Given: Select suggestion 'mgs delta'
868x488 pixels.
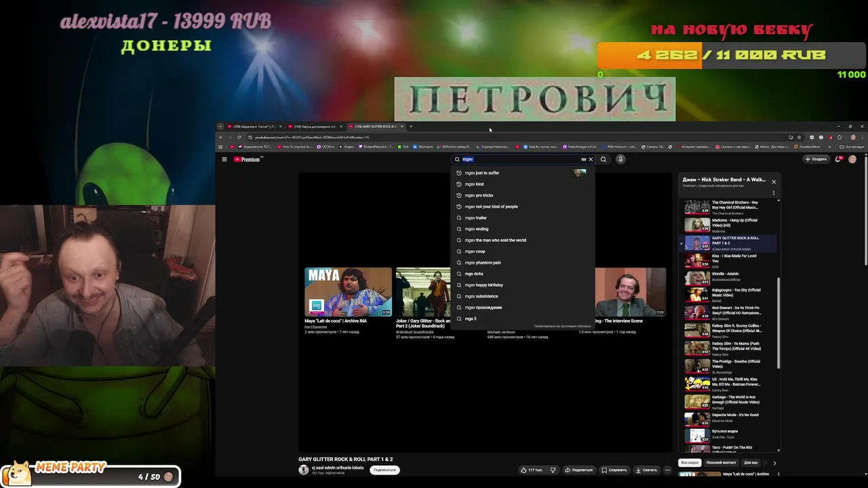Looking at the screenshot, I should coord(522,274).
